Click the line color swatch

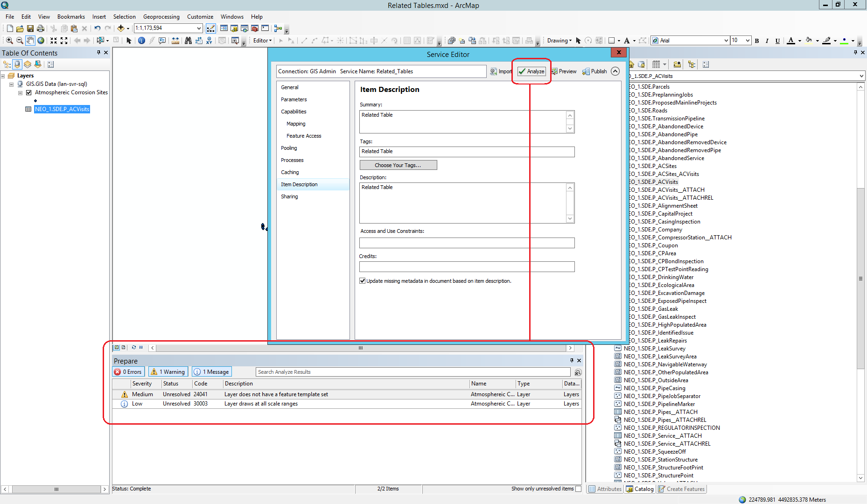point(827,41)
